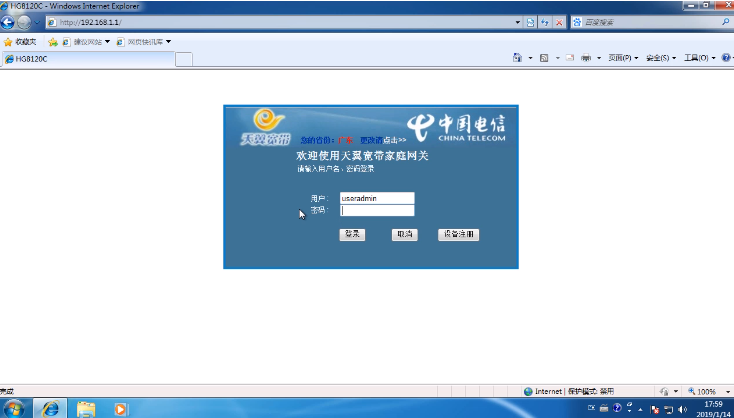Expand the Print options dropdown arrow
Screen dimensions: 734x418
(x=599, y=58)
